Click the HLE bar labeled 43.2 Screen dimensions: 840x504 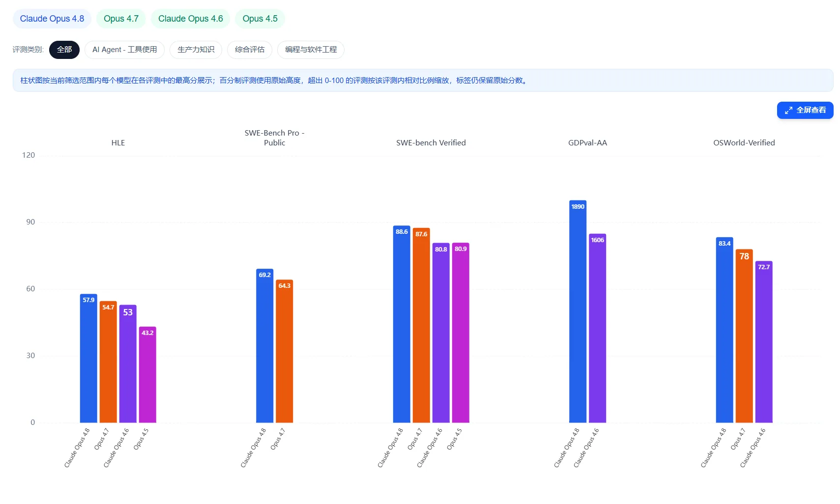tap(147, 374)
